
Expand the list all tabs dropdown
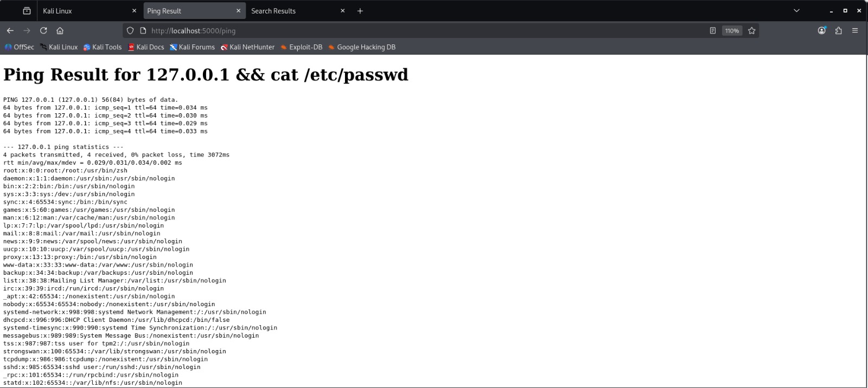click(x=796, y=11)
